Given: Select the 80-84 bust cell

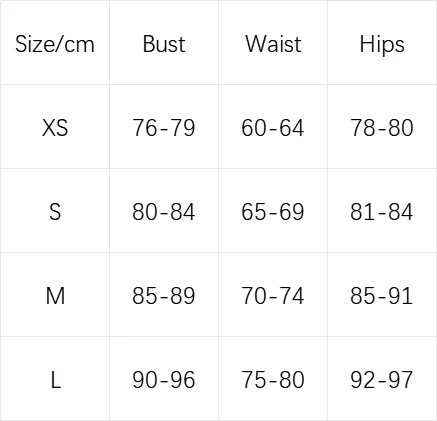Looking at the screenshot, I should tap(164, 212).
